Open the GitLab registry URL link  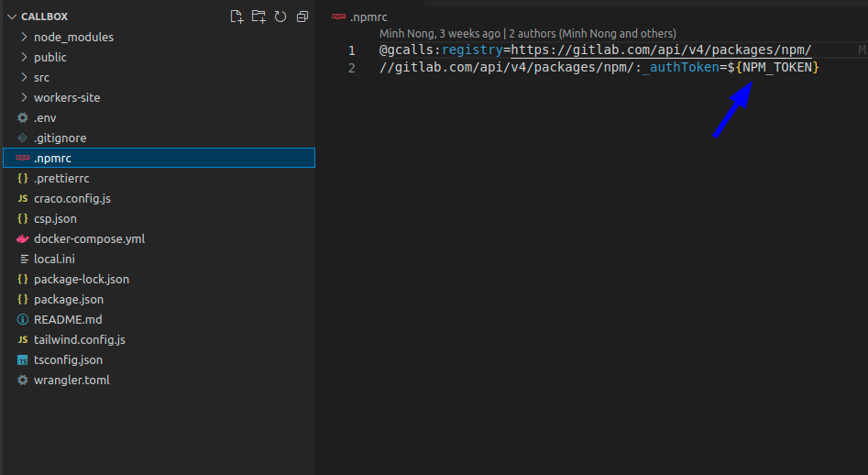coord(661,50)
